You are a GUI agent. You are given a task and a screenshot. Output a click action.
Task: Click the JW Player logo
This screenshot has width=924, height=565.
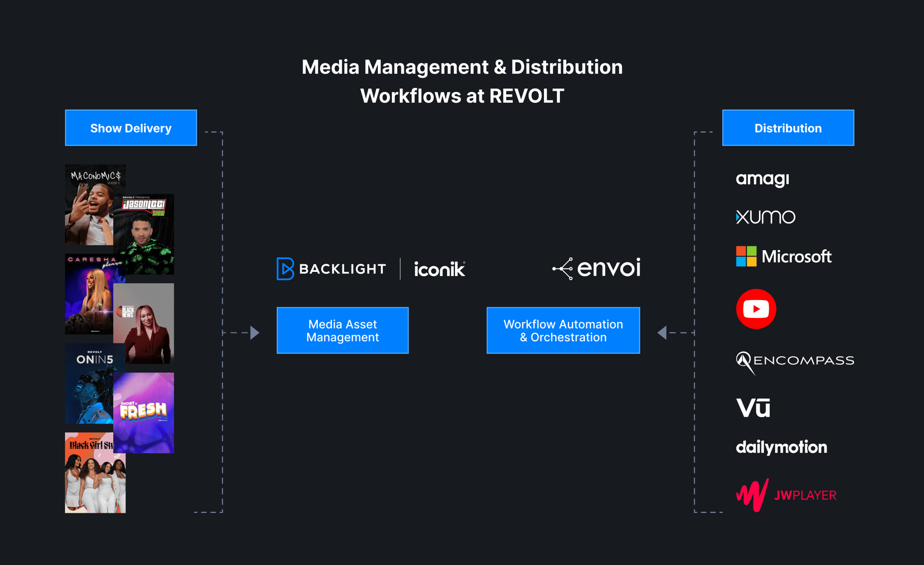pyautogui.click(x=786, y=495)
